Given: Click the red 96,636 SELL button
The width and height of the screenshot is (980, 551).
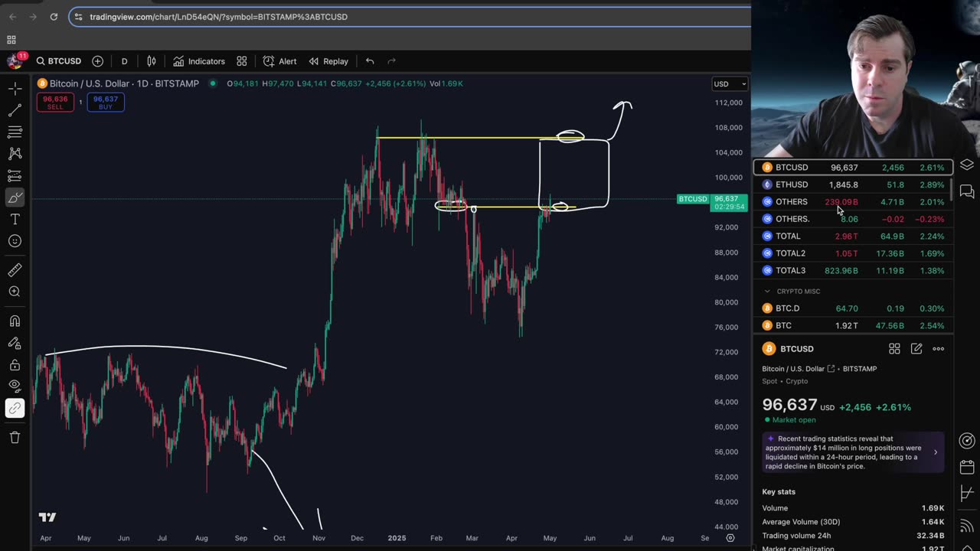Looking at the screenshot, I should tap(55, 103).
